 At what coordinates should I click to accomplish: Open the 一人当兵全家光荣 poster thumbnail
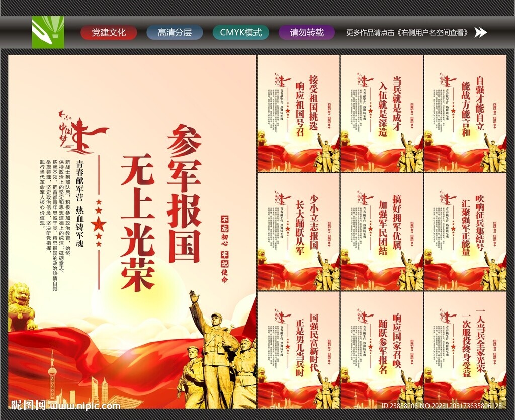point(465,350)
